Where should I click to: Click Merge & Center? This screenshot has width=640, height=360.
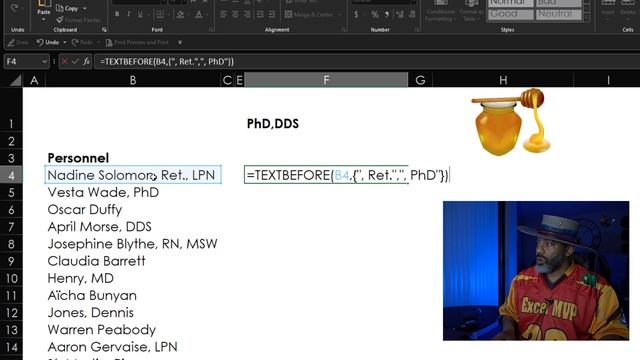pyautogui.click(x=309, y=15)
